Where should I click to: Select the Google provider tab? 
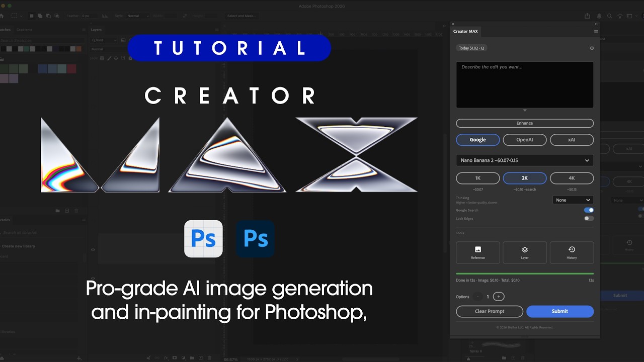pos(478,140)
